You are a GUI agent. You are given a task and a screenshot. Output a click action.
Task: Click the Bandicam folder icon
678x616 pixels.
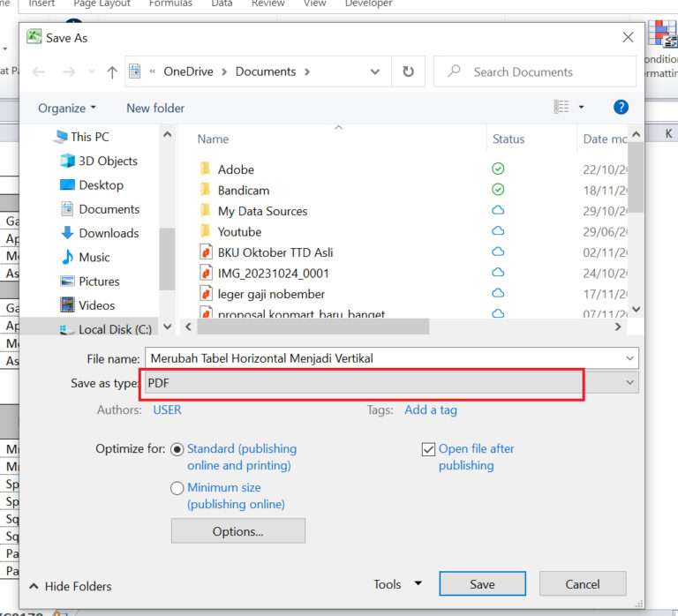(x=206, y=190)
